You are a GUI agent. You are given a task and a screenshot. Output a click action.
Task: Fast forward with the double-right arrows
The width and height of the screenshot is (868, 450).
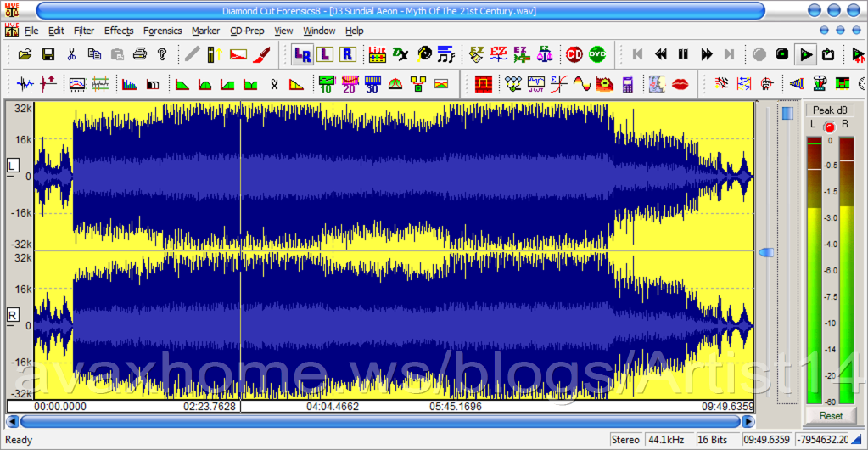coord(706,54)
